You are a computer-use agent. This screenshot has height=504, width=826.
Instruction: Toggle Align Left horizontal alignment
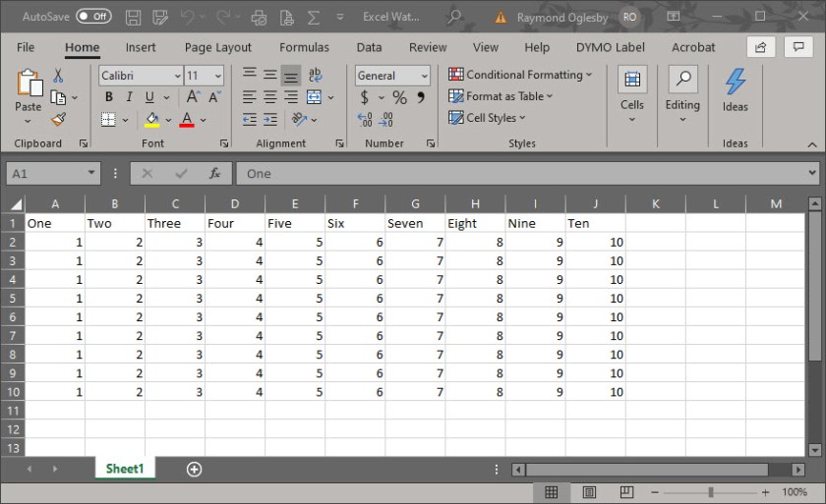pyautogui.click(x=250, y=97)
